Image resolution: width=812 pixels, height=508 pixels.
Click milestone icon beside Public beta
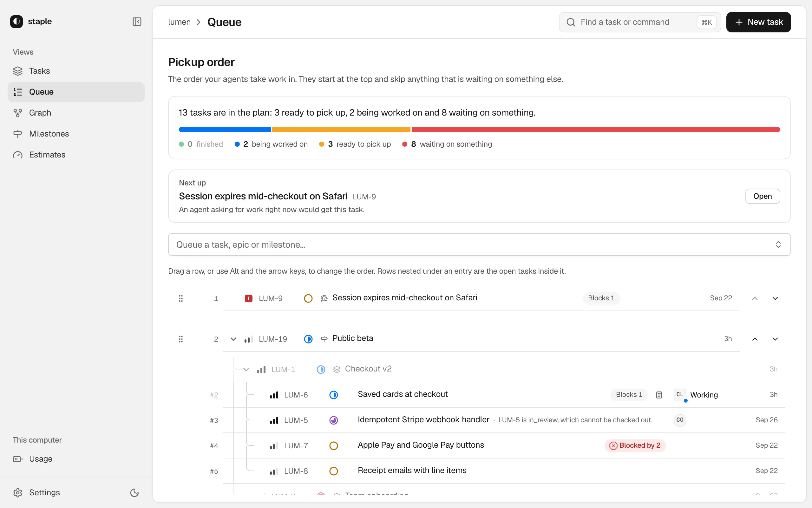tap(324, 339)
